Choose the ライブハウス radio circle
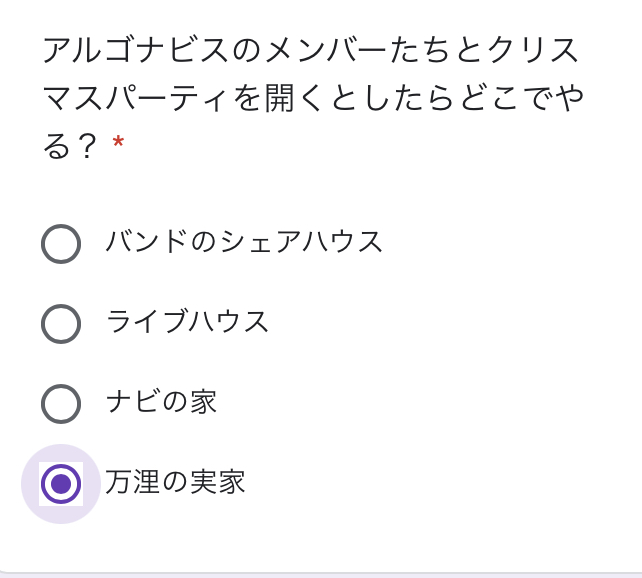Image resolution: width=642 pixels, height=578 pixels. 61,324
